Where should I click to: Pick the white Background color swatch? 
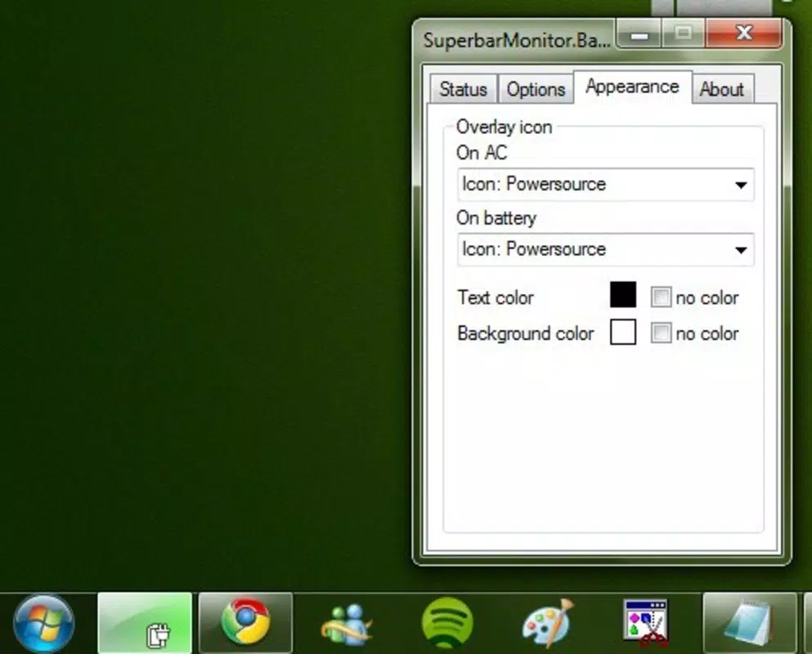point(623,332)
